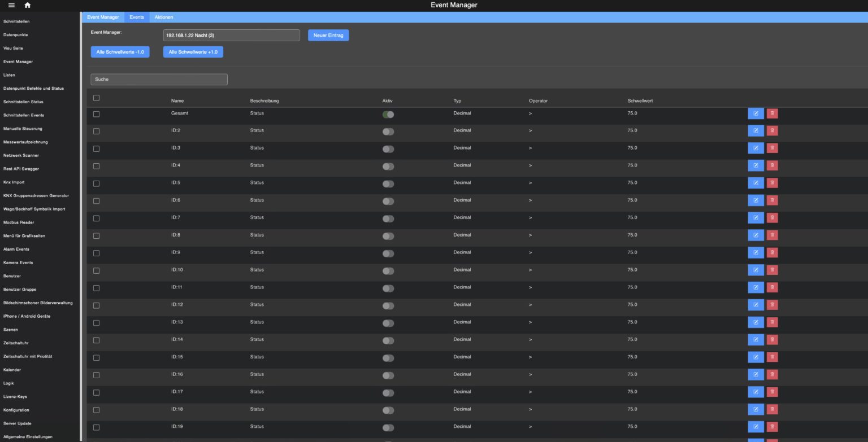Open the Event Manager selection dropdown
The image size is (868, 442).
pos(231,36)
